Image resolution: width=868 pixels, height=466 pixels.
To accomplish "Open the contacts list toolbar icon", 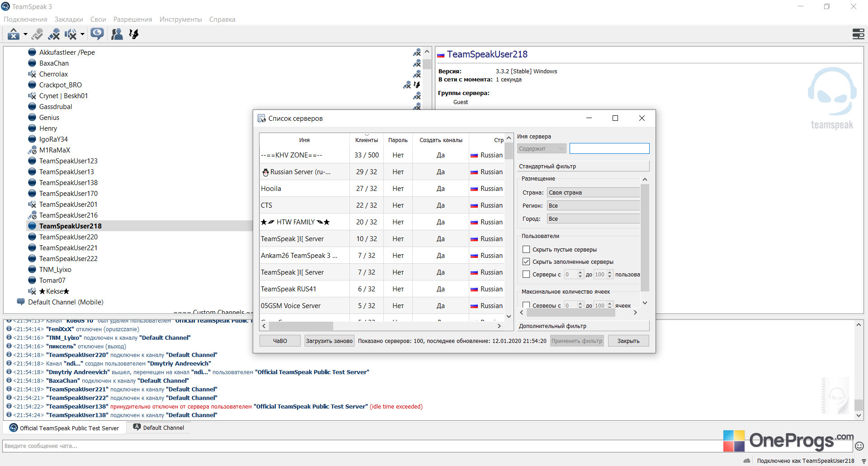I will 117,34.
